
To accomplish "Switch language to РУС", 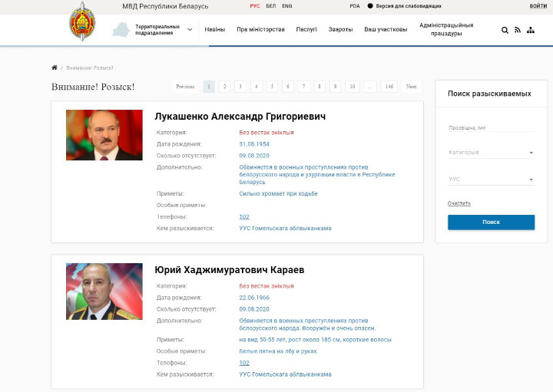I will pos(255,6).
